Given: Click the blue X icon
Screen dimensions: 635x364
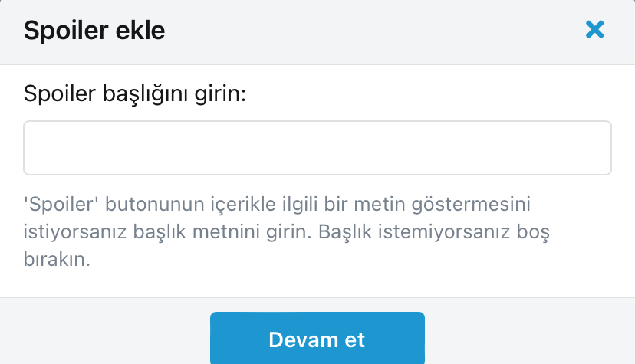Looking at the screenshot, I should click(594, 30).
